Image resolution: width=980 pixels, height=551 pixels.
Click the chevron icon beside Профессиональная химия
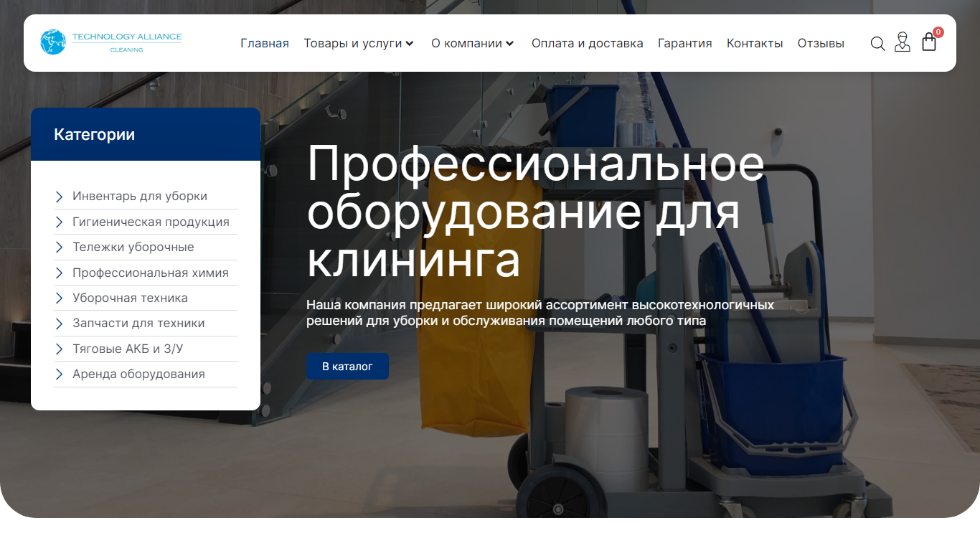tap(60, 273)
